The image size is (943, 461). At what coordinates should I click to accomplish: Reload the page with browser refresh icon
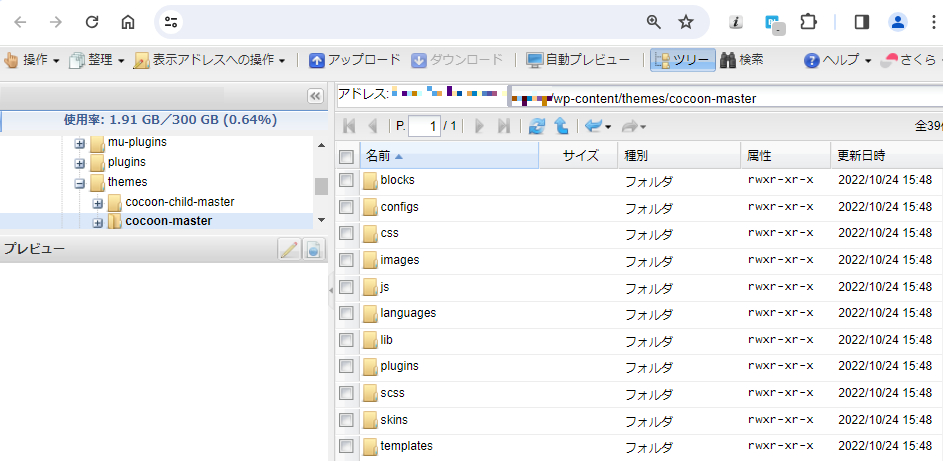point(91,22)
